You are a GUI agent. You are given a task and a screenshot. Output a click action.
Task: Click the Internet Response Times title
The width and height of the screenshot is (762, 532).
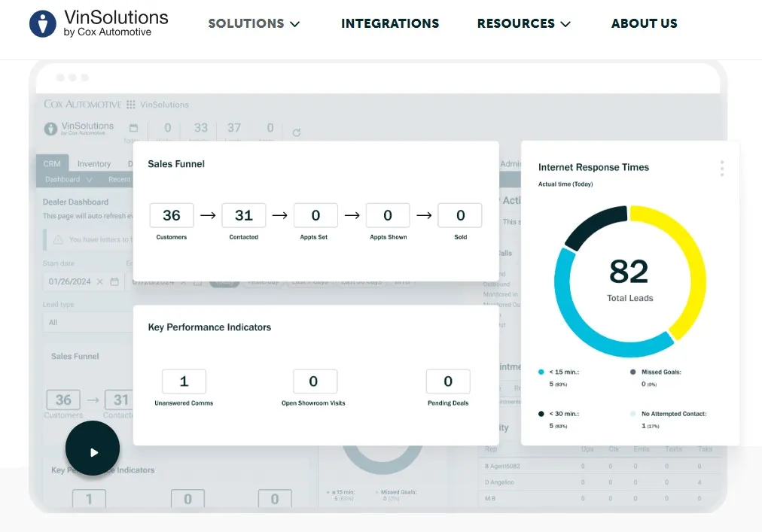tap(593, 167)
